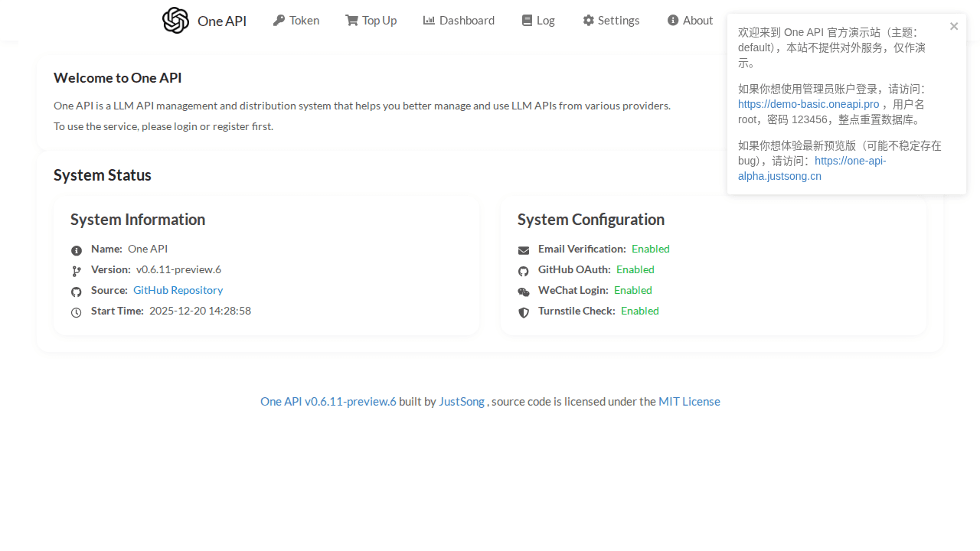Click the WeChat Login icon
980x551 pixels.
[x=524, y=292]
